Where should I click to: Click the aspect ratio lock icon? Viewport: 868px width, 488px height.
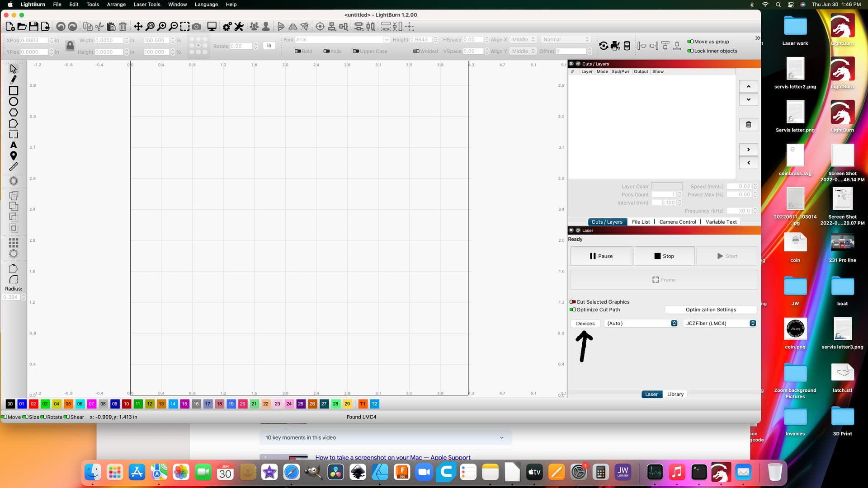[70, 46]
